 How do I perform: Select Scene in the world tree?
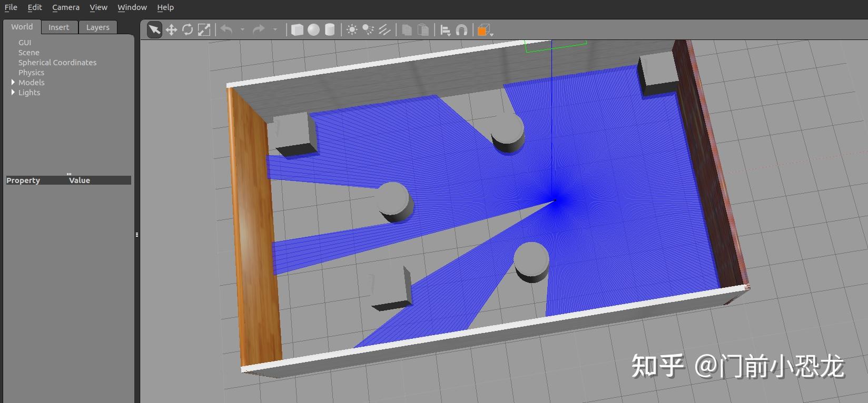tap(29, 53)
